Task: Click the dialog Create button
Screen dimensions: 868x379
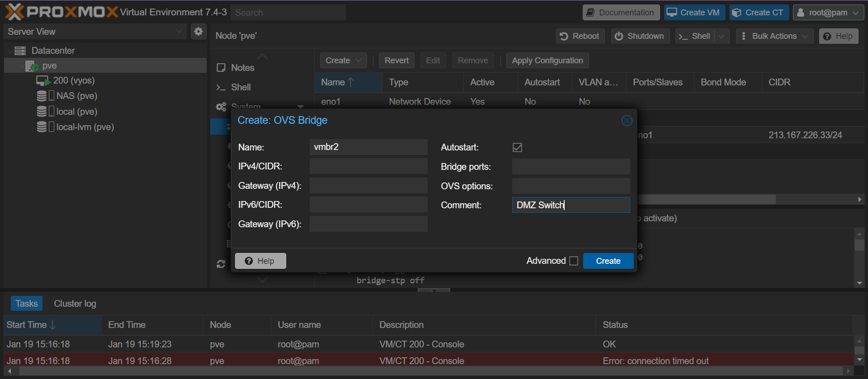Action: [x=608, y=261]
